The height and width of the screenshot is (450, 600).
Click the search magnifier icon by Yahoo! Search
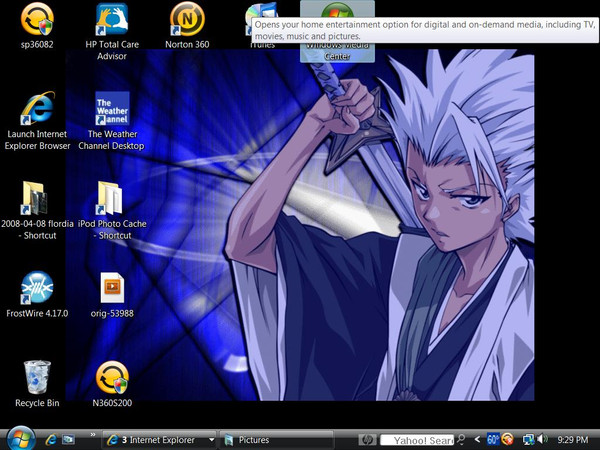(x=461, y=439)
